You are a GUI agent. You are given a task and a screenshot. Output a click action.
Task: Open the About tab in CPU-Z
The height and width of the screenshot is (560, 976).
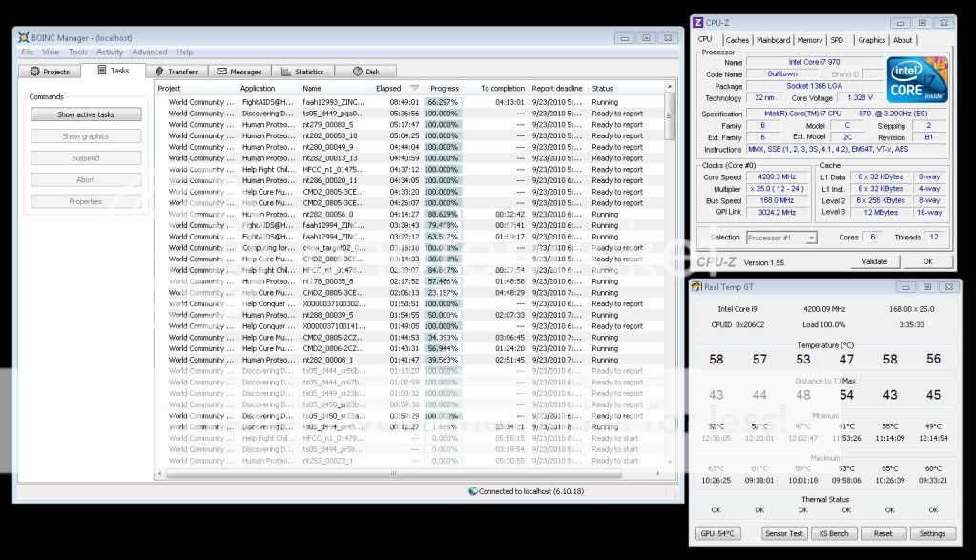pos(903,40)
